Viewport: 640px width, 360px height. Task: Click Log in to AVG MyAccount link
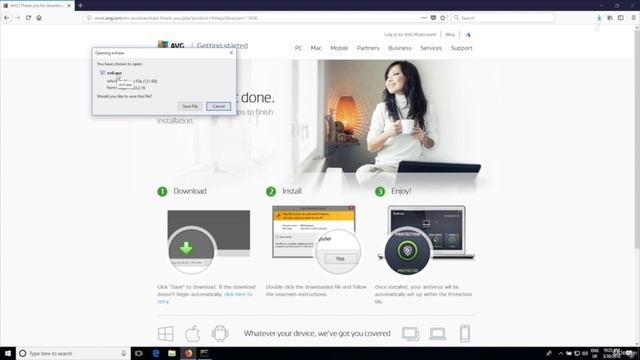pyautogui.click(x=410, y=35)
